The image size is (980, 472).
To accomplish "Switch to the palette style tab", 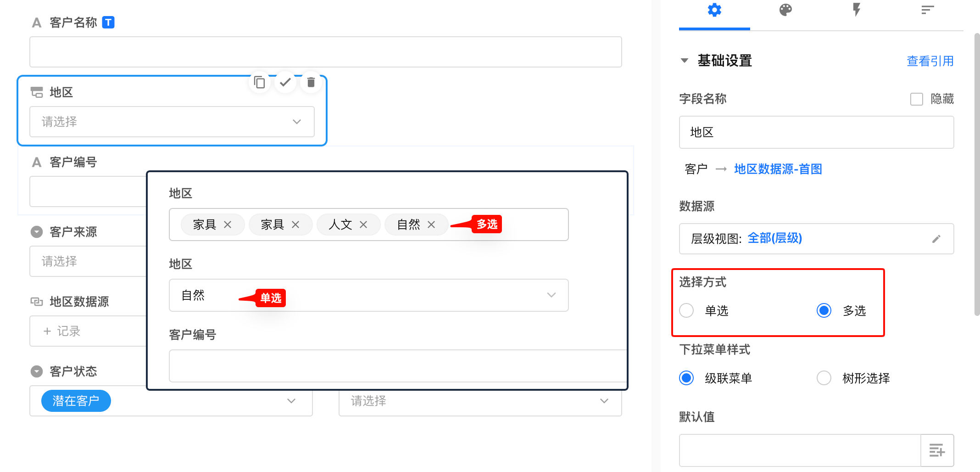I will pyautogui.click(x=785, y=10).
